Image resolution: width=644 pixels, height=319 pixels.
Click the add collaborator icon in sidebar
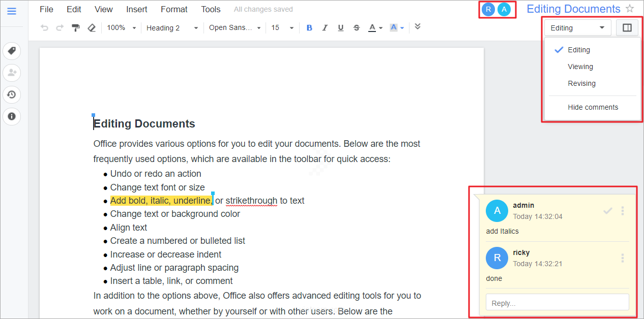(12, 73)
